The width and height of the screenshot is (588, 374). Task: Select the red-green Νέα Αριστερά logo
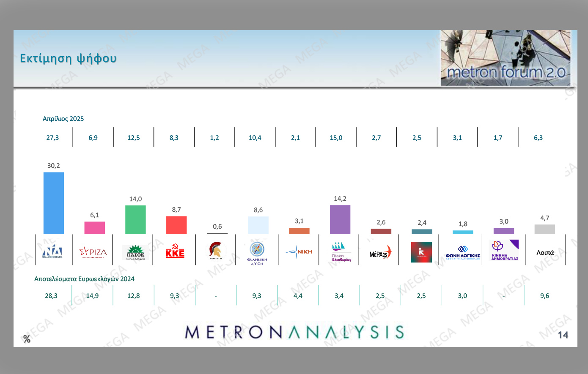tap(421, 252)
